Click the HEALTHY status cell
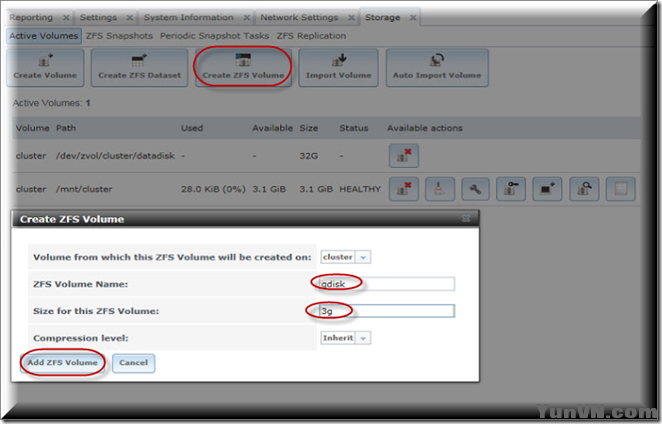The image size is (662, 424). click(x=360, y=189)
